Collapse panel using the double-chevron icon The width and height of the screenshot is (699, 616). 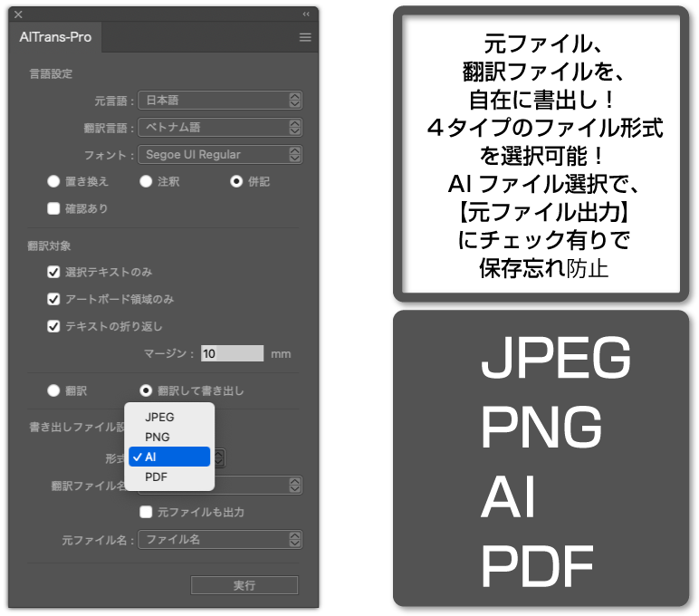pos(306,14)
